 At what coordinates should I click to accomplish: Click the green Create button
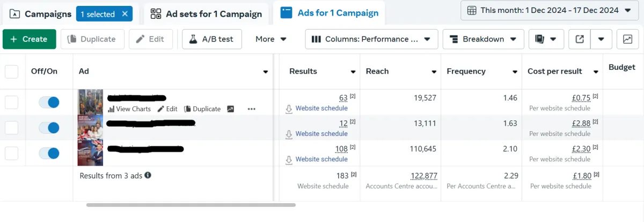[30, 39]
